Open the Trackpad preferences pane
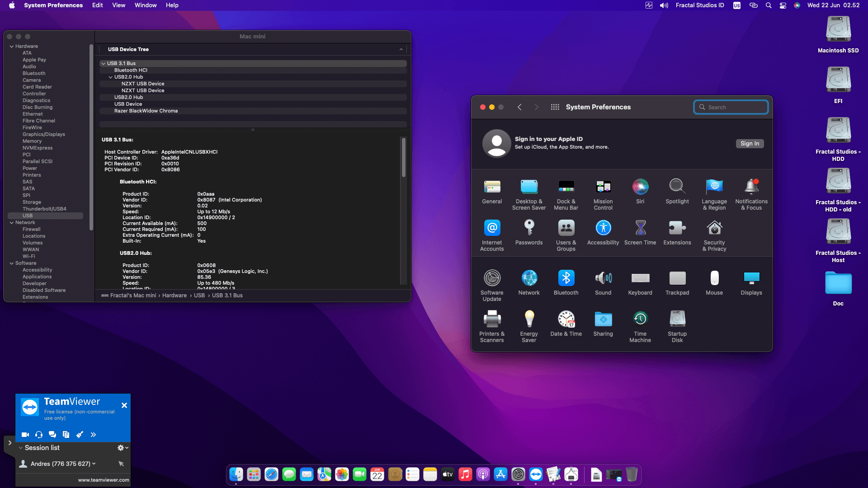The image size is (868, 488). 677,283
